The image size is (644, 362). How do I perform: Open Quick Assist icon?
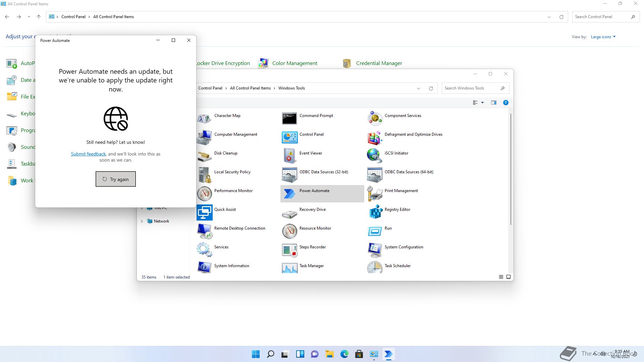click(204, 212)
